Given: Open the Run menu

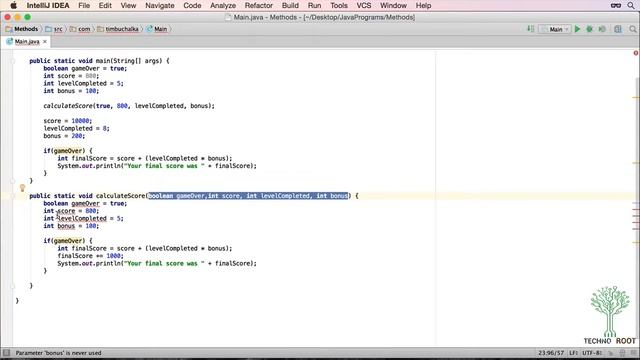Looking at the screenshot, I should (x=314, y=5).
